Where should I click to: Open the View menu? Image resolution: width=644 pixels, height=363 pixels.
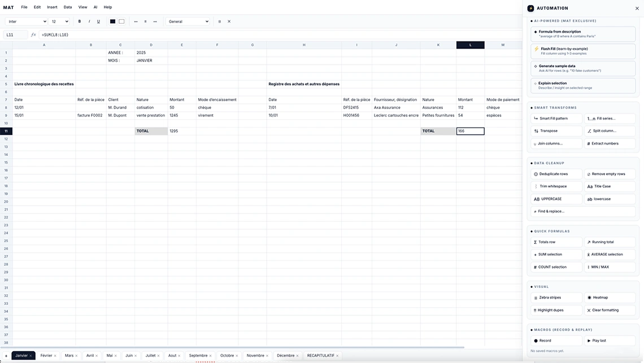[82, 7]
